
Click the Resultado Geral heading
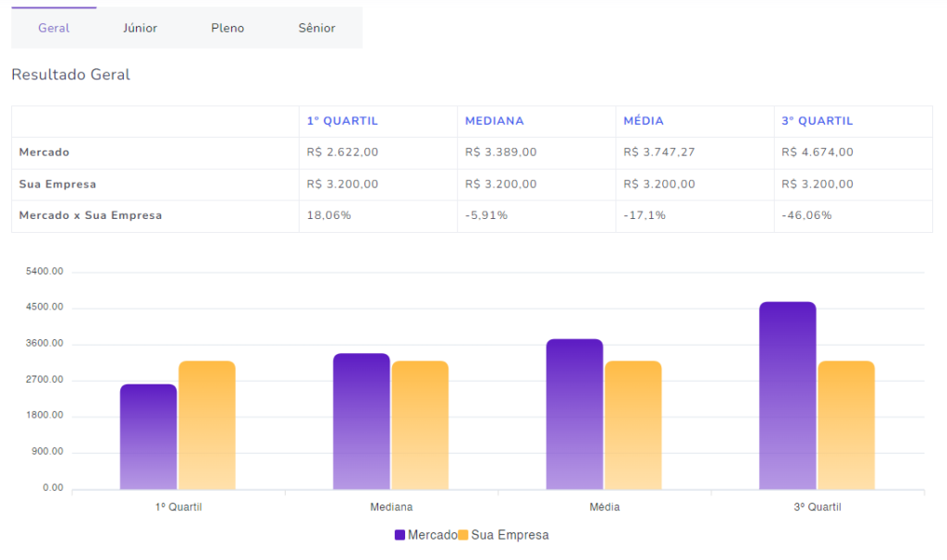[x=70, y=75]
